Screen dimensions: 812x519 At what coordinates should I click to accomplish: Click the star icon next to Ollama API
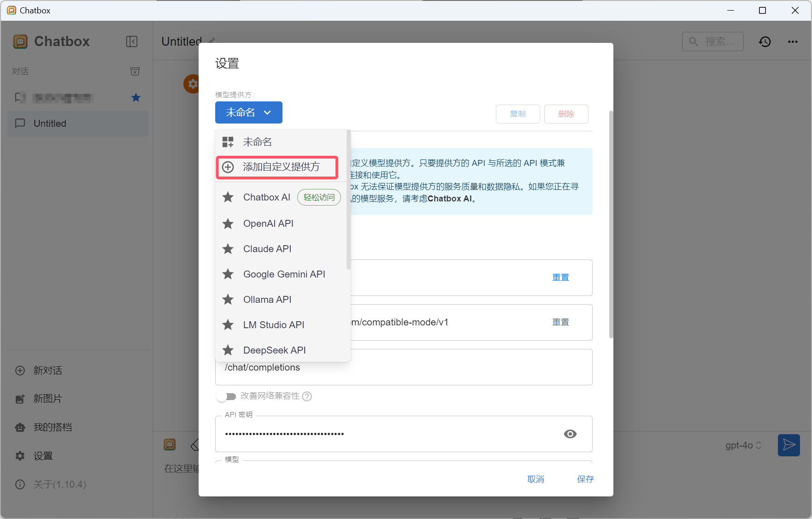point(228,300)
